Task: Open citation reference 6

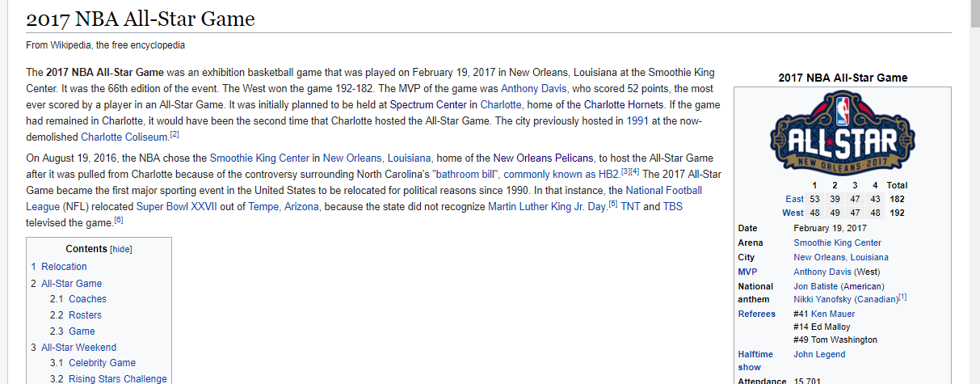Action: click(118, 220)
